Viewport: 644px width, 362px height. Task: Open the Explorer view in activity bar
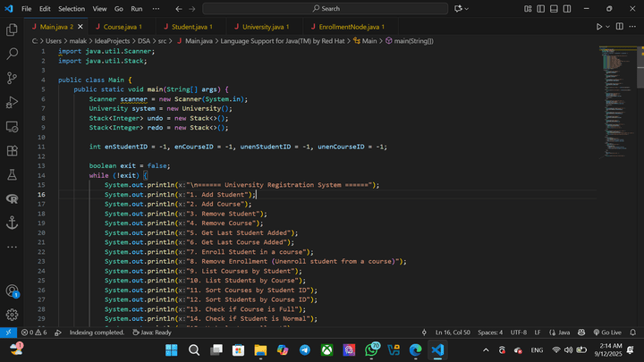13,29
